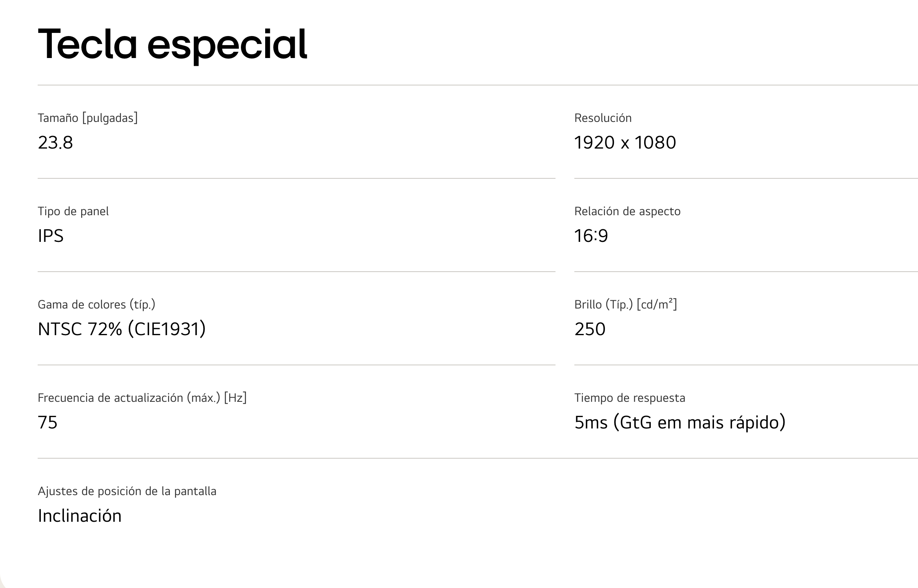Select the Resolución label
Image resolution: width=918 pixels, height=588 pixels.
(603, 118)
